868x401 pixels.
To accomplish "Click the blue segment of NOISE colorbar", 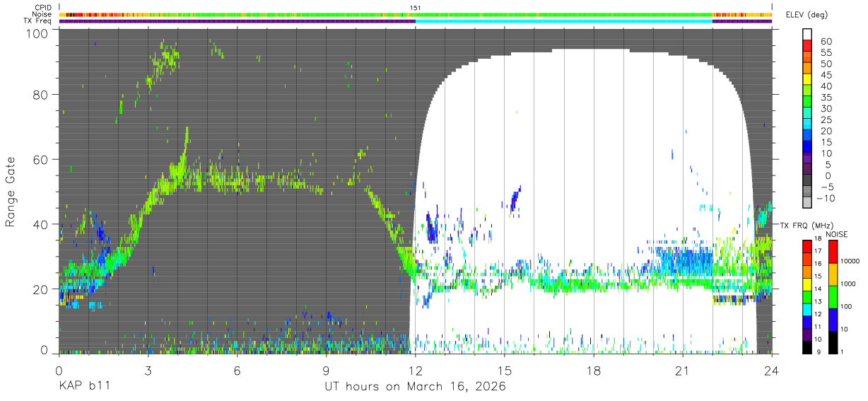I will click(832, 319).
